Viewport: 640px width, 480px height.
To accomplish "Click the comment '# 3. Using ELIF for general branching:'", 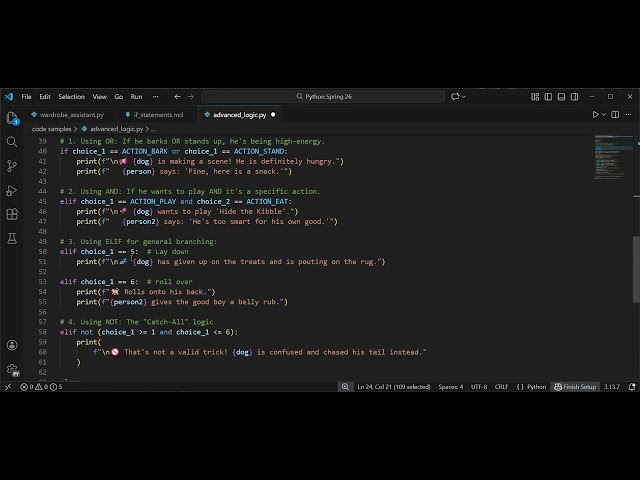I will [x=138, y=242].
